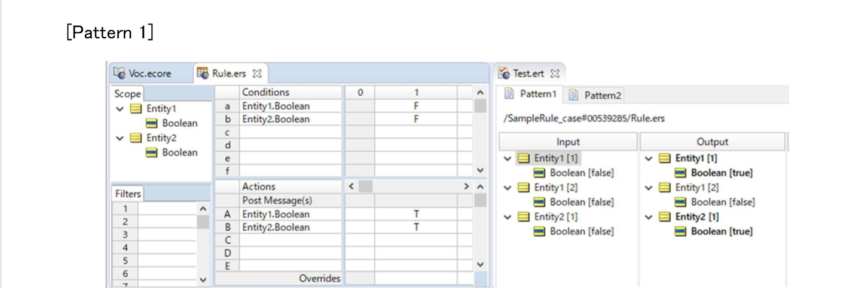Collapse Entity1 in the Scope tree
Screen dimensions: 868x288
(x=121, y=109)
